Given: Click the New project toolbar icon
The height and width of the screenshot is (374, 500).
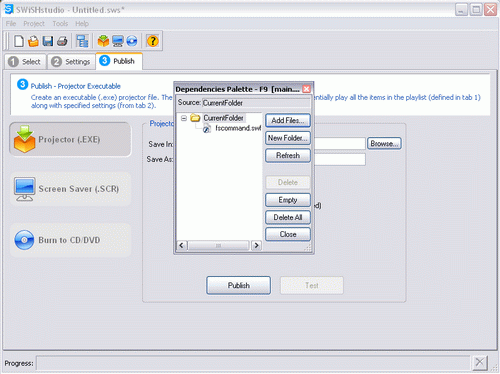Looking at the screenshot, I should [x=19, y=41].
